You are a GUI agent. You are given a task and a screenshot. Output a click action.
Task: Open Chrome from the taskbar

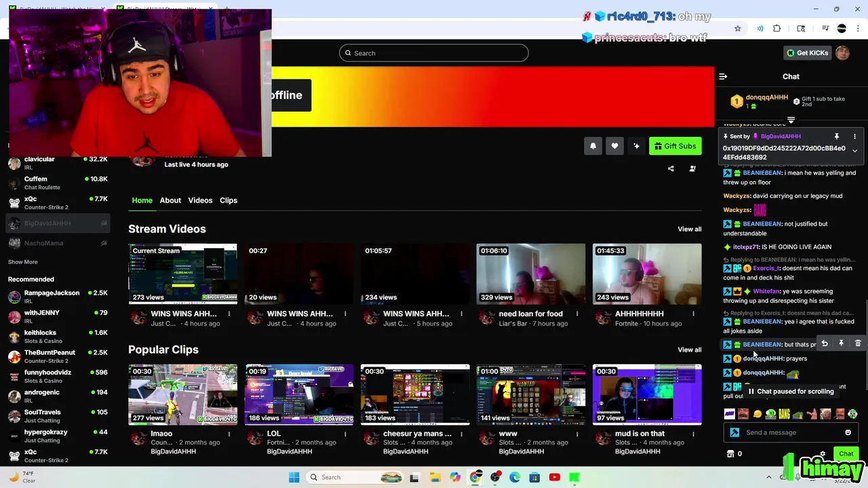point(475,477)
